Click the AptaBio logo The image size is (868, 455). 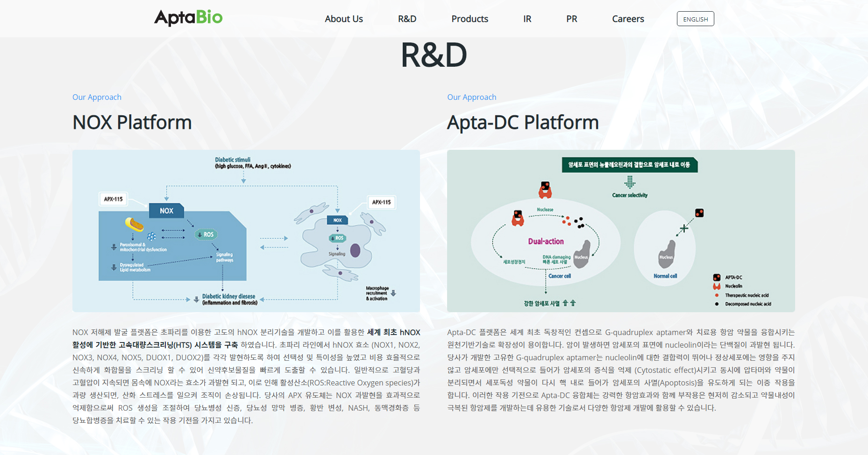[x=188, y=18]
